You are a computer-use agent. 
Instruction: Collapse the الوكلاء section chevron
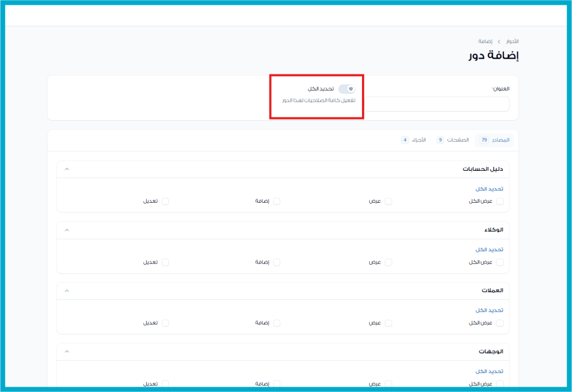pos(67,230)
